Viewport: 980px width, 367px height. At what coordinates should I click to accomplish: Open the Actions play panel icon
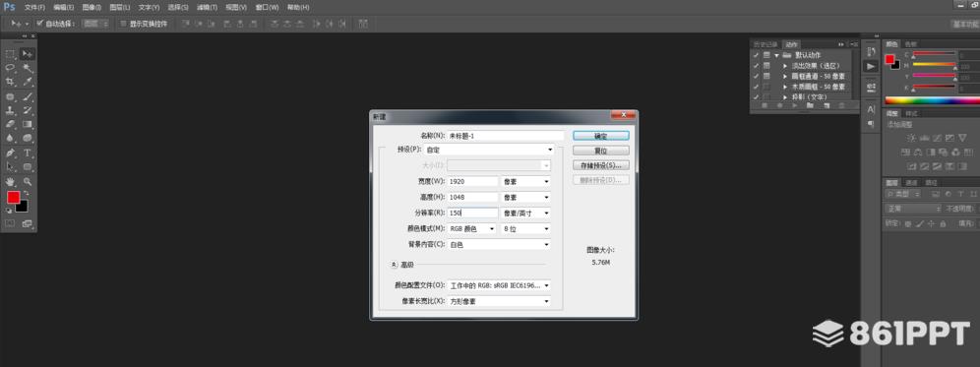click(x=871, y=66)
